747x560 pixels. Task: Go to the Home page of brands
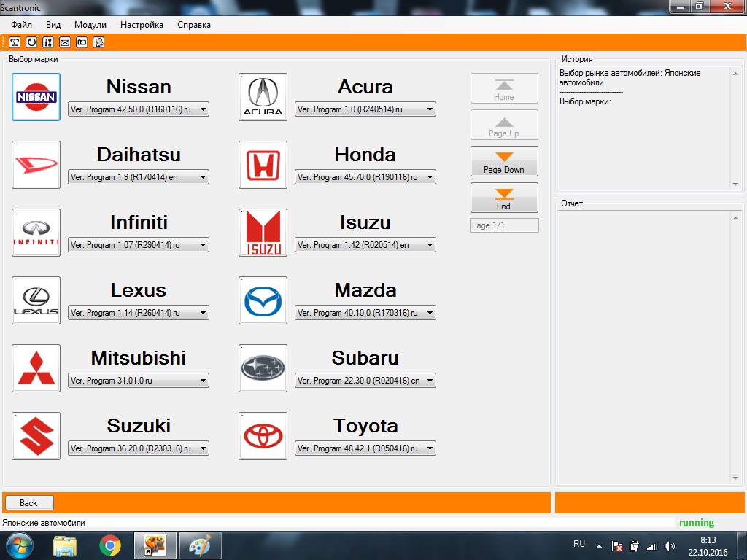504,88
